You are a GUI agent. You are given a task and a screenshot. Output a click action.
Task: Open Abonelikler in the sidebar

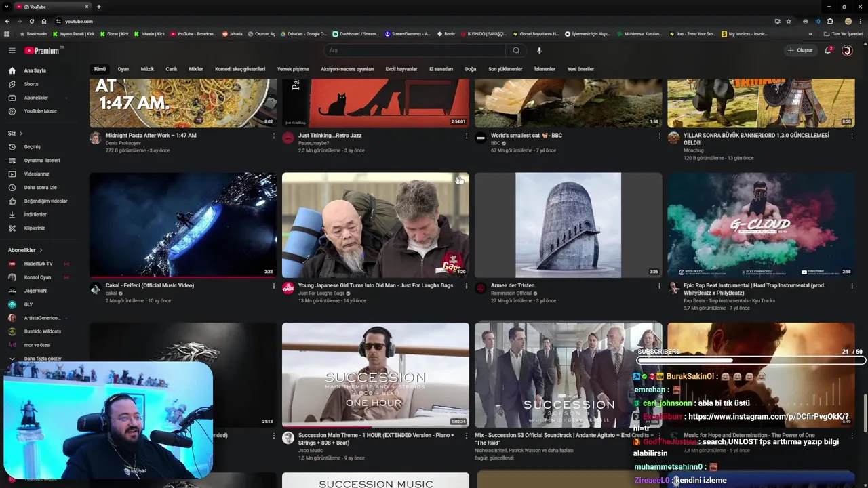[x=36, y=98]
